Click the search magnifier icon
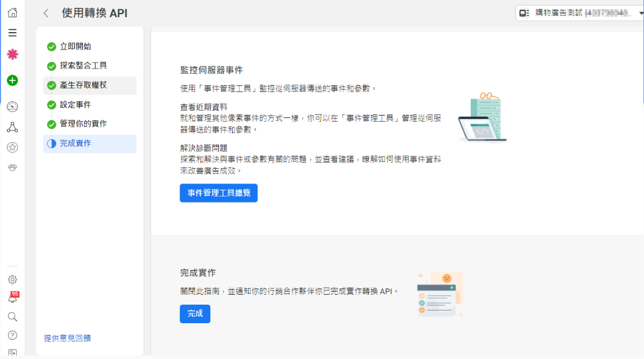The image size is (644, 359). tap(12, 317)
